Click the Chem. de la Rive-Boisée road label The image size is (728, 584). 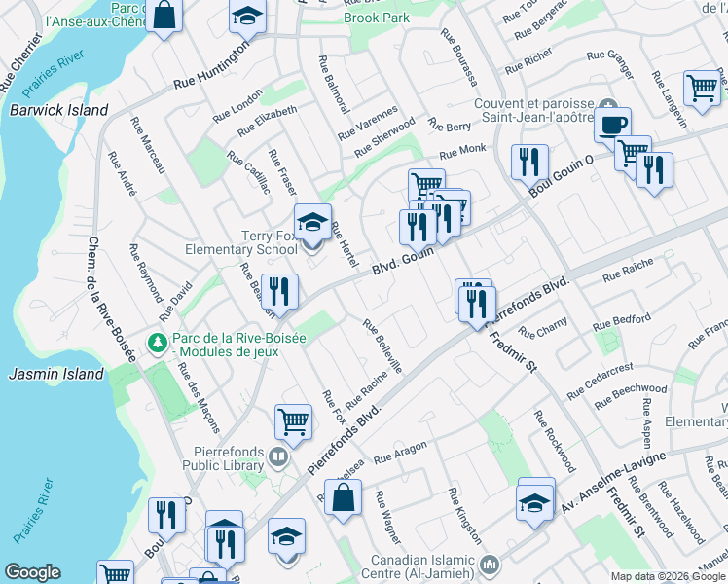point(112,300)
